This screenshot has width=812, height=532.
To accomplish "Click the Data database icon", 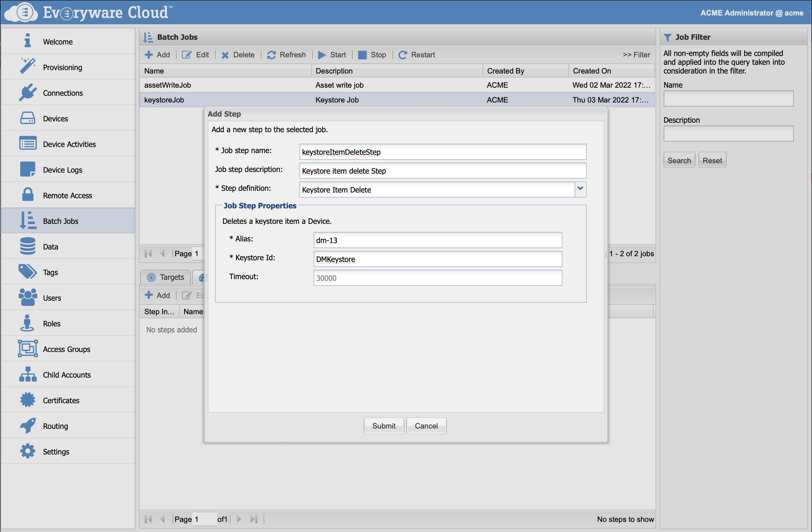I will [x=28, y=246].
